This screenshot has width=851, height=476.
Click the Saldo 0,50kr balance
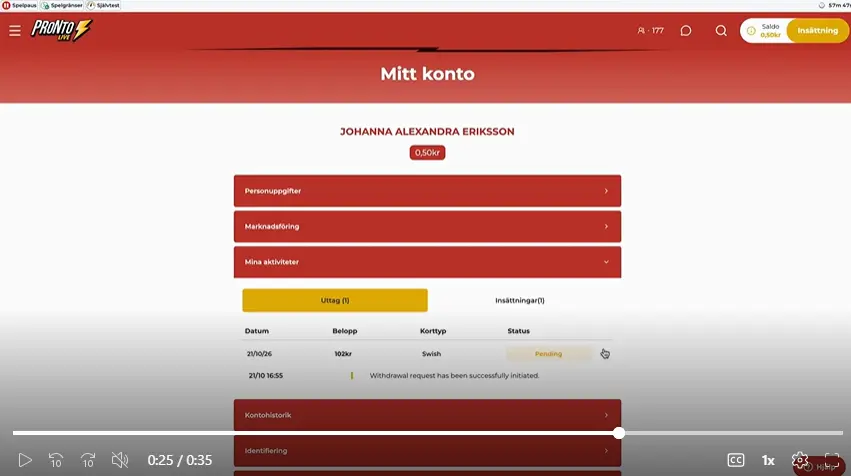pos(770,31)
